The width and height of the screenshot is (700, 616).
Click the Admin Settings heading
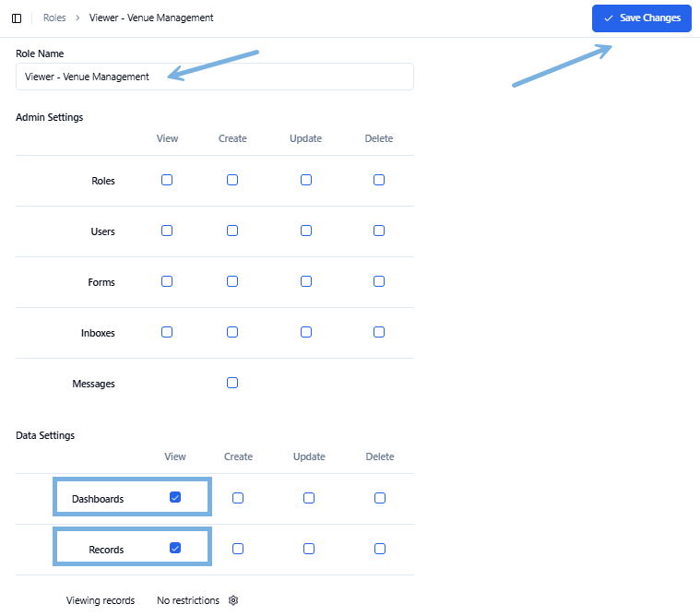[50, 117]
